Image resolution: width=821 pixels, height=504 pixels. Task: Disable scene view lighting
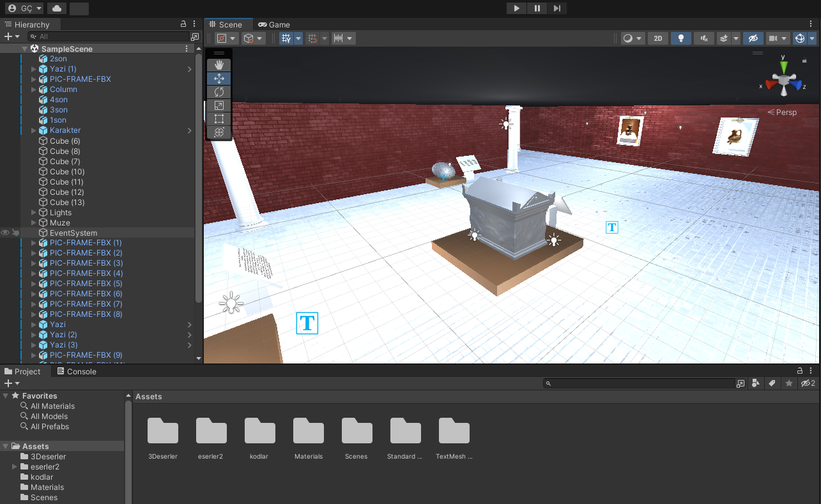click(x=680, y=38)
